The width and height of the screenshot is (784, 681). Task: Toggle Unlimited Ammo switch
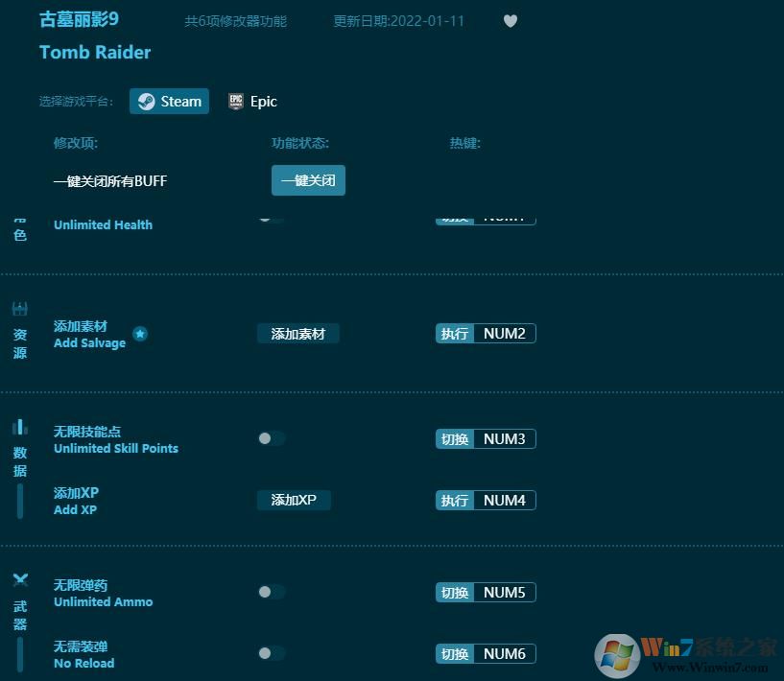point(272,592)
